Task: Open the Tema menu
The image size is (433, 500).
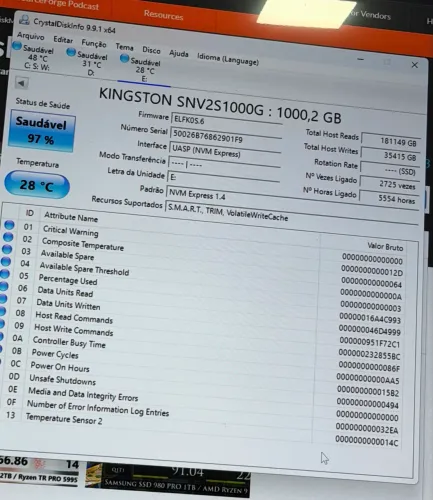Action: pyautogui.click(x=124, y=47)
